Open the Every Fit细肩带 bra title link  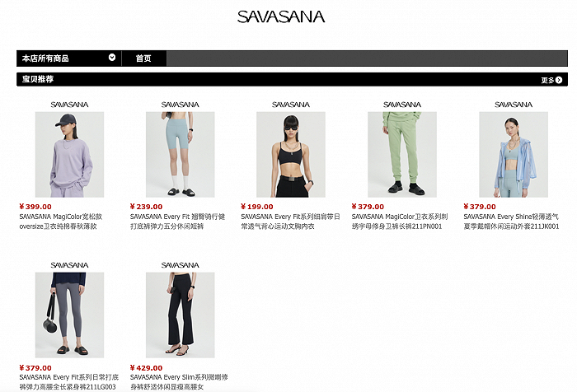tap(290, 222)
